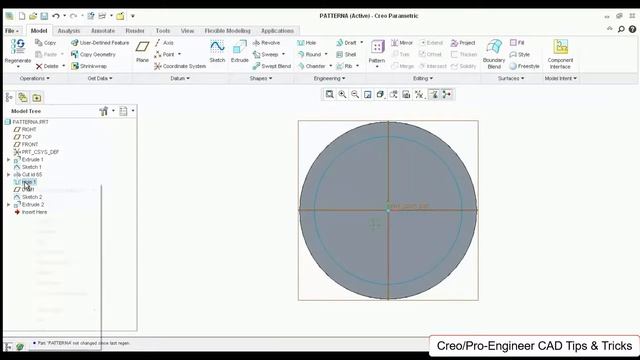Click Copy Geometry
The height and width of the screenshot is (360, 640).
pyautogui.click(x=93, y=54)
